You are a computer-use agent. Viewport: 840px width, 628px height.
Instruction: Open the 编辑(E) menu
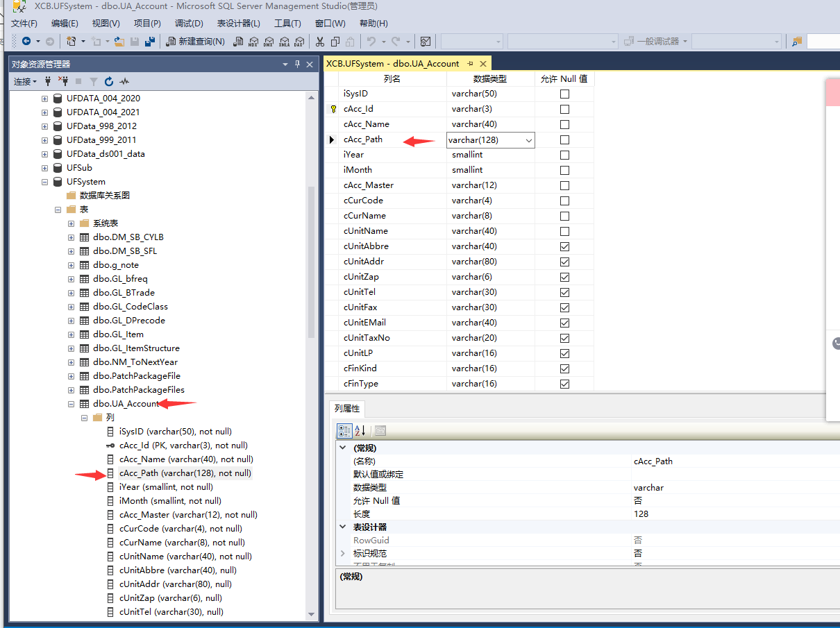click(x=65, y=23)
